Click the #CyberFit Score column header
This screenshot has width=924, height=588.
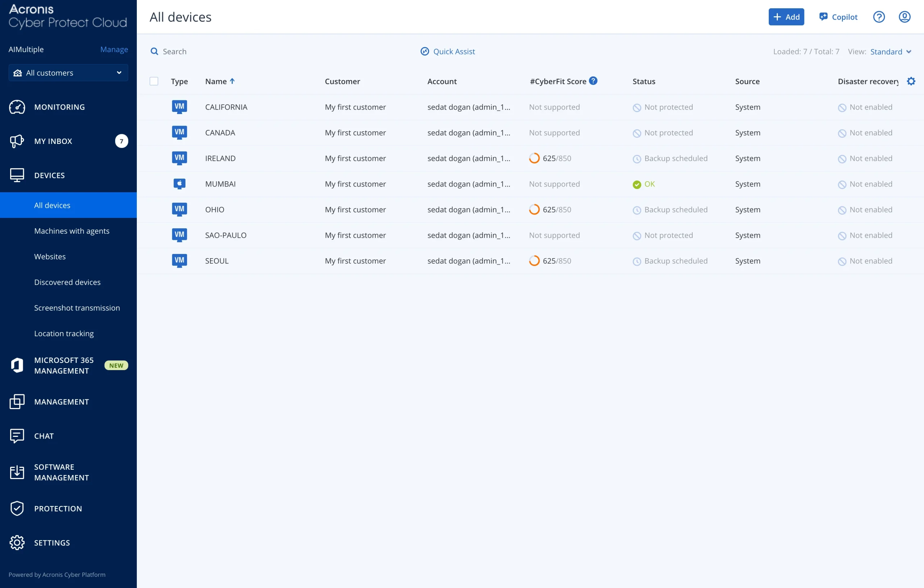pyautogui.click(x=558, y=81)
